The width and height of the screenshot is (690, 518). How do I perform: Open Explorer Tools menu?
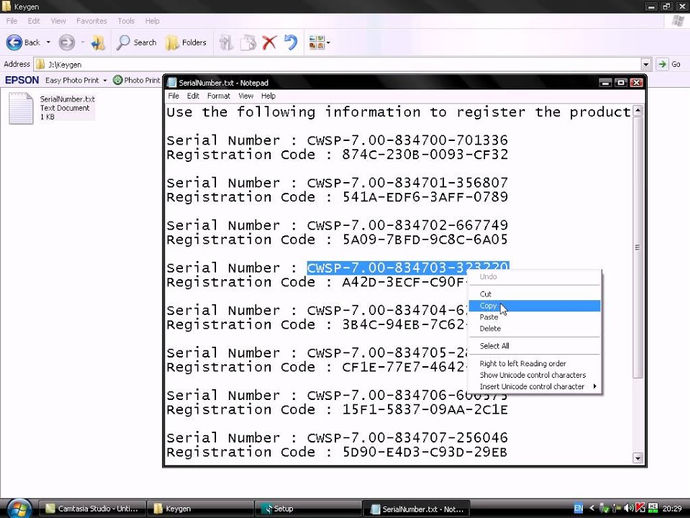pyautogui.click(x=126, y=21)
